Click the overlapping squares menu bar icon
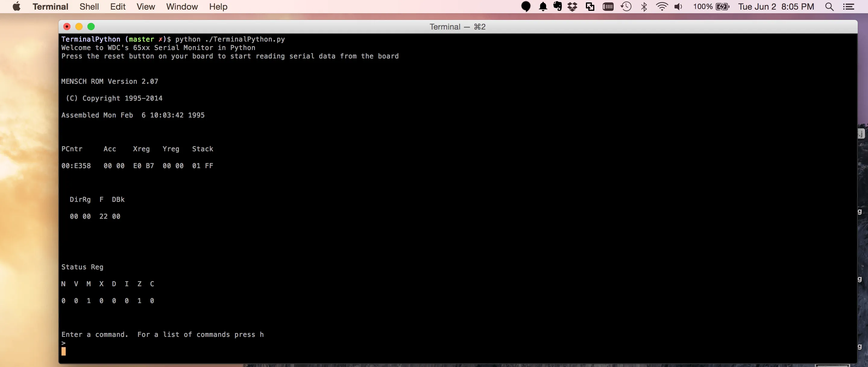The height and width of the screenshot is (367, 868). click(x=590, y=7)
